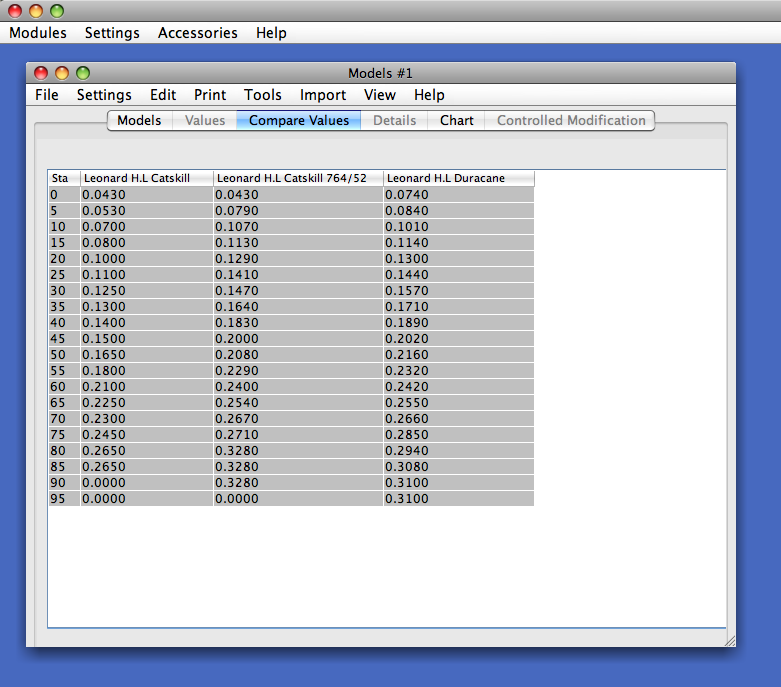Click the Leonard H.L Catskill column header
The height and width of the screenshot is (687, 781).
tap(147, 178)
